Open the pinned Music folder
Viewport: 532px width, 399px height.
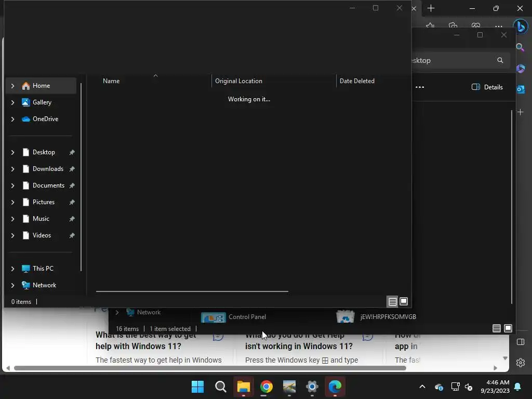[x=41, y=219]
